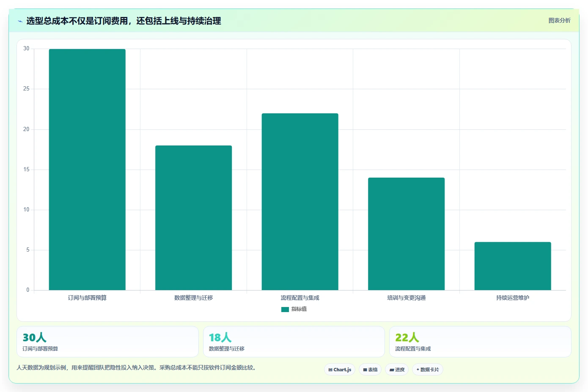Image resolution: width=588 pixels, height=392 pixels.
Task: Toggle the 指标值 legend color box
Action: pyautogui.click(x=285, y=310)
